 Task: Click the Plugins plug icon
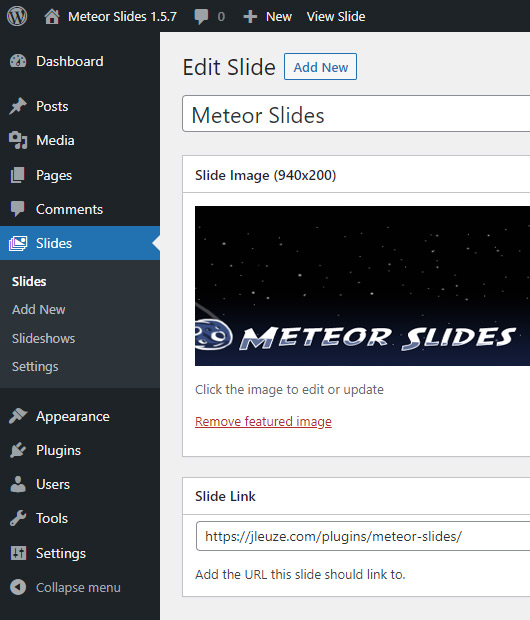(18, 450)
